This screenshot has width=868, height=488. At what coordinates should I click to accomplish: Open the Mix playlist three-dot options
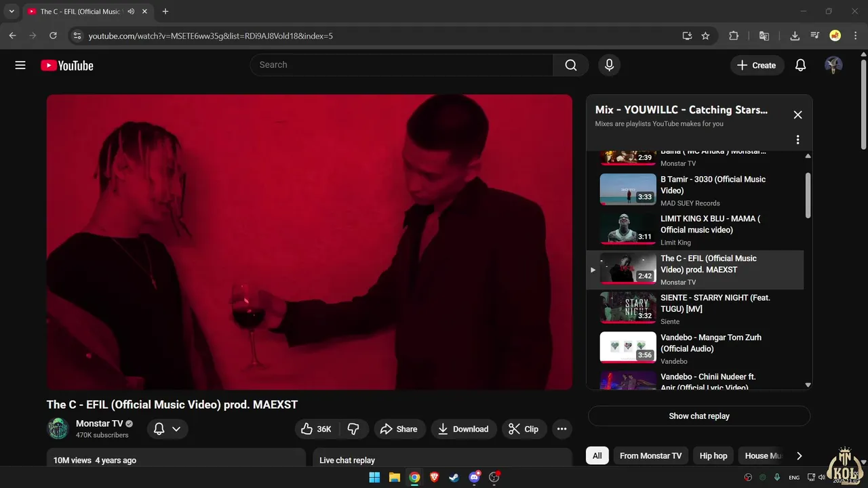[x=797, y=140]
